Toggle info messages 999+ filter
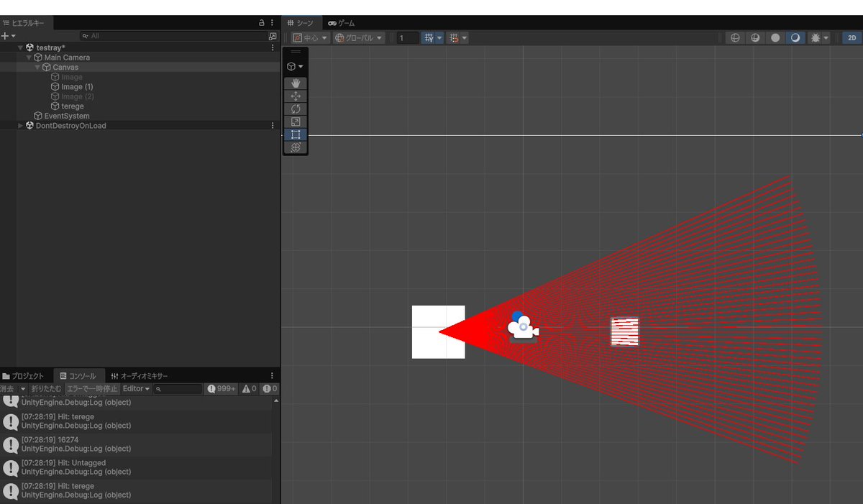 [222, 389]
